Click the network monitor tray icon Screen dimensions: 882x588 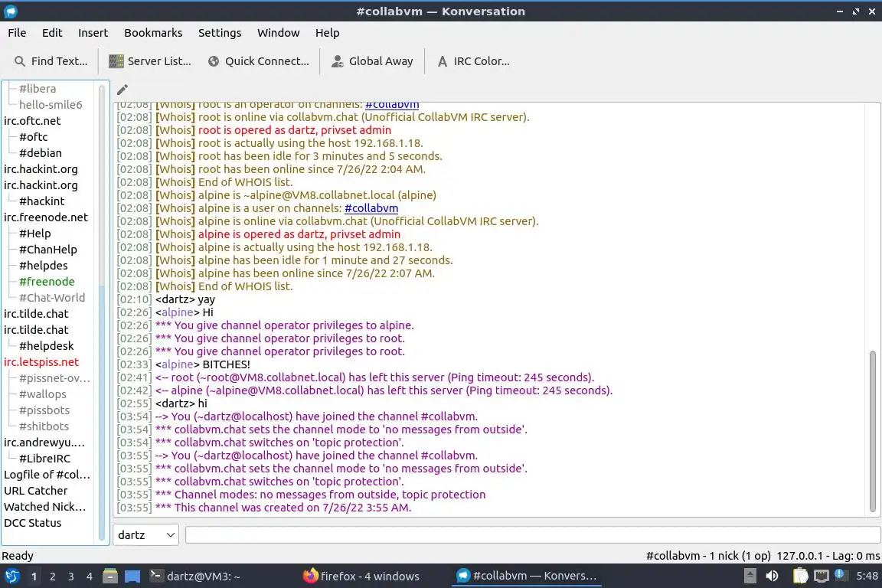click(822, 577)
